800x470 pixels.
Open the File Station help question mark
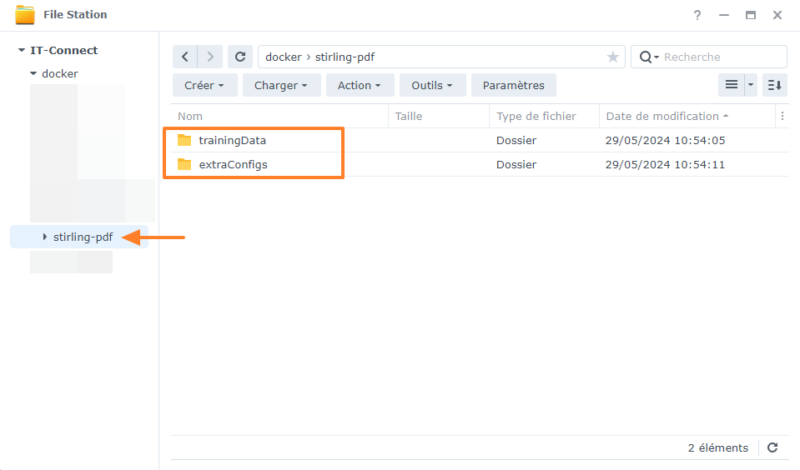tap(697, 15)
